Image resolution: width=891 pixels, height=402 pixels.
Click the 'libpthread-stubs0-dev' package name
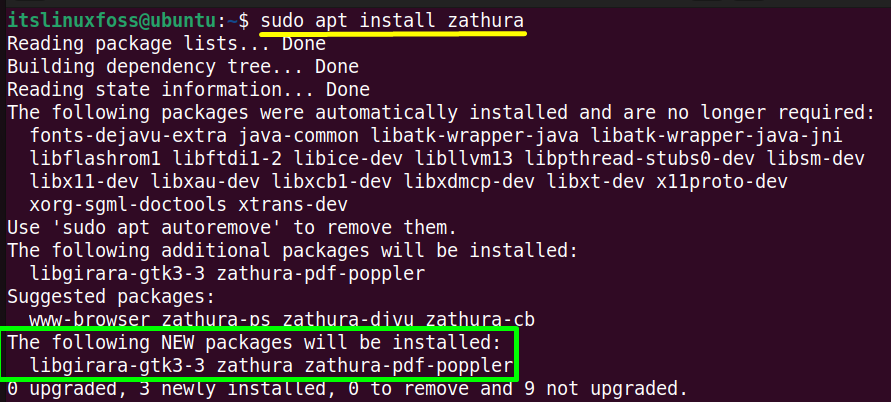pyautogui.click(x=640, y=159)
